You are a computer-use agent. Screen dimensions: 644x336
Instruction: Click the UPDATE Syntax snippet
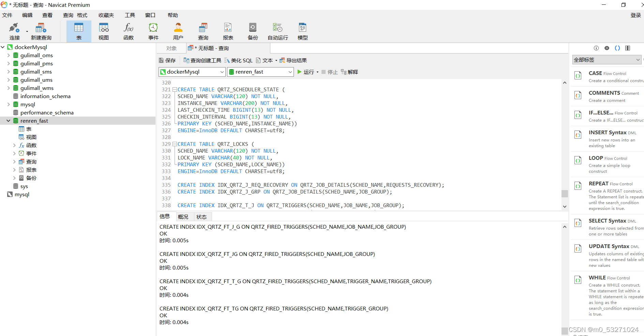pos(608,255)
